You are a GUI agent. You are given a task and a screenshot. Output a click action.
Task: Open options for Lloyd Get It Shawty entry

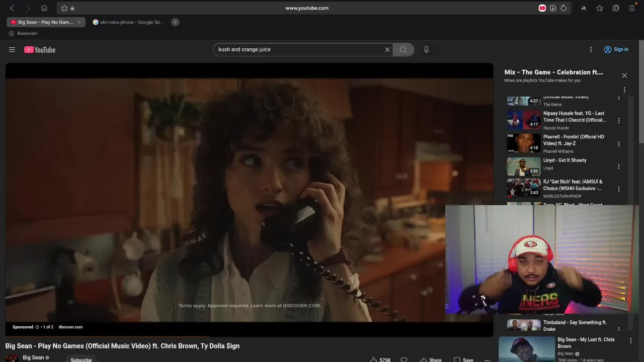(x=619, y=166)
